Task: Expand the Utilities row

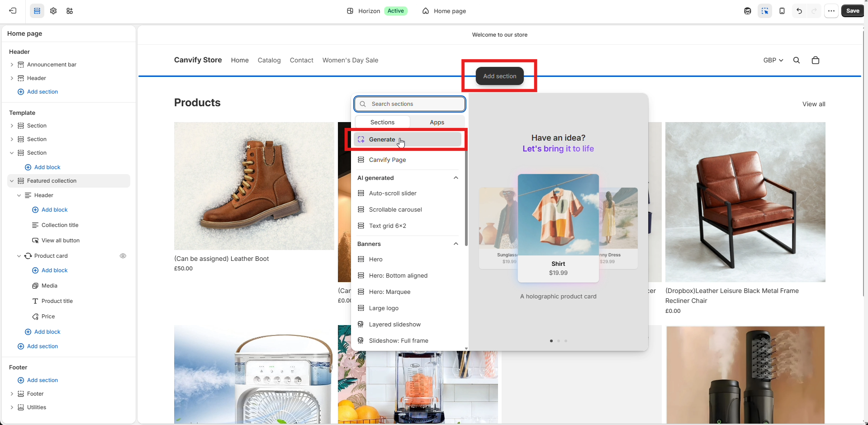Action: (x=12, y=407)
